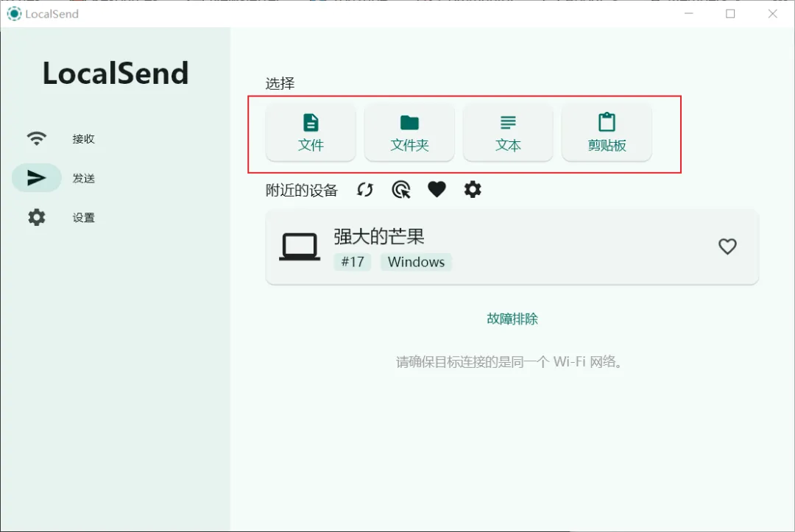Open the 故障排除 troubleshooting link
The height and width of the screenshot is (532, 795).
[x=512, y=319]
